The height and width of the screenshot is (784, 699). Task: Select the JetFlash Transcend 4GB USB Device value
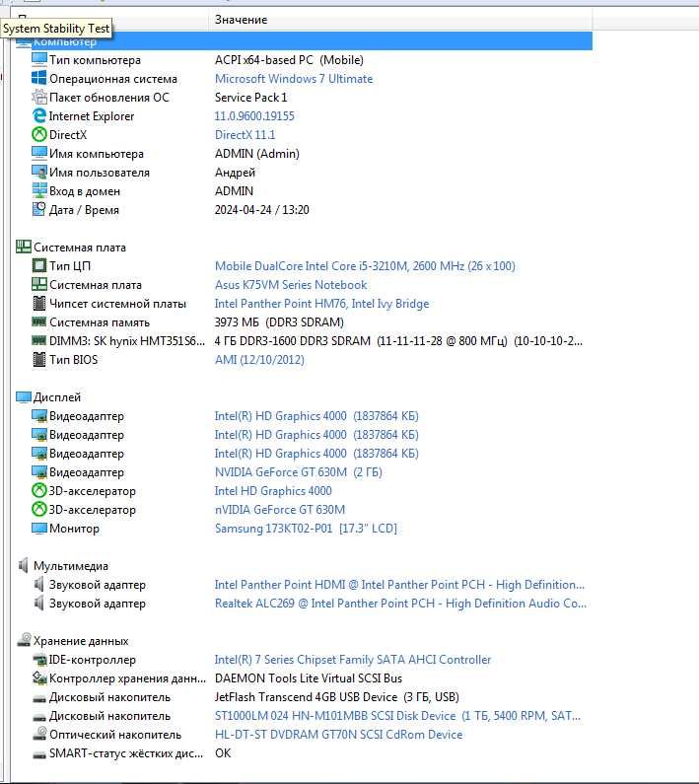coord(337,697)
